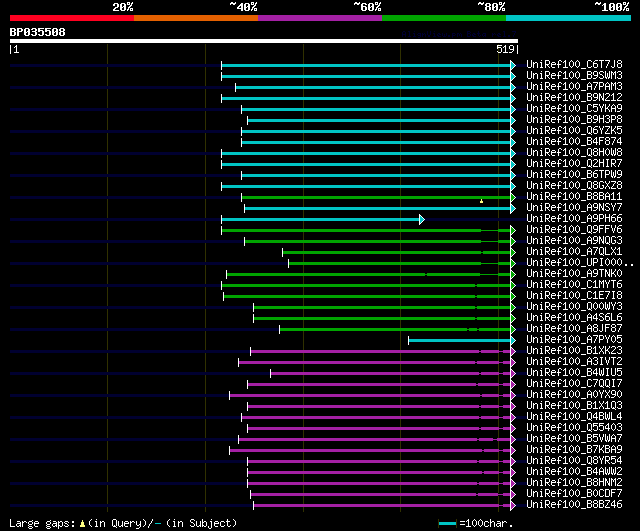Click the UniRef100_B4AWW2 label
Viewport: 640px width, 531px height.
(574, 472)
